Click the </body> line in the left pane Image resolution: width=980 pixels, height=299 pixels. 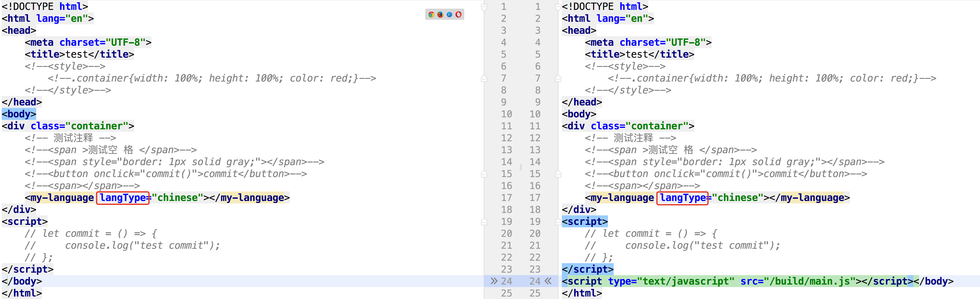(x=22, y=281)
